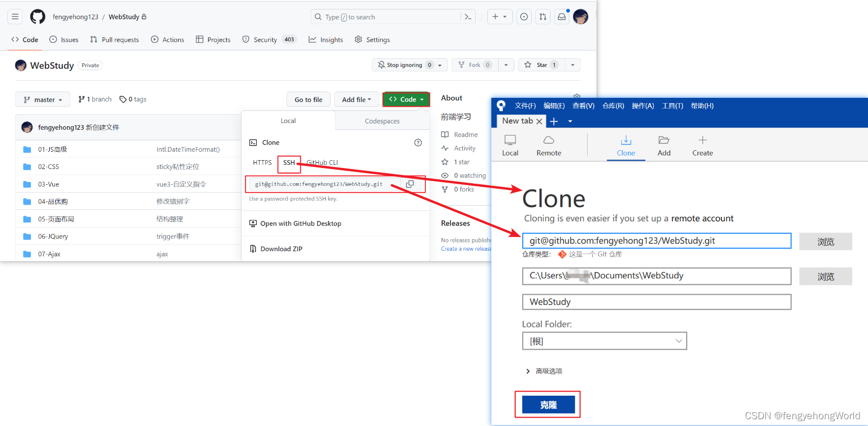The width and height of the screenshot is (868, 426).
Task: Open the 工具(T) menu in SourceTree
Action: coord(673,106)
